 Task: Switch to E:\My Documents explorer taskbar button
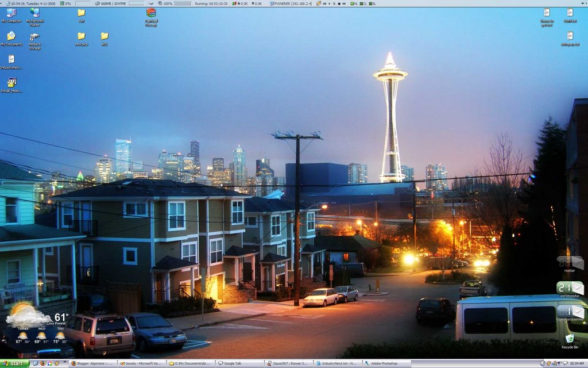tap(191, 363)
